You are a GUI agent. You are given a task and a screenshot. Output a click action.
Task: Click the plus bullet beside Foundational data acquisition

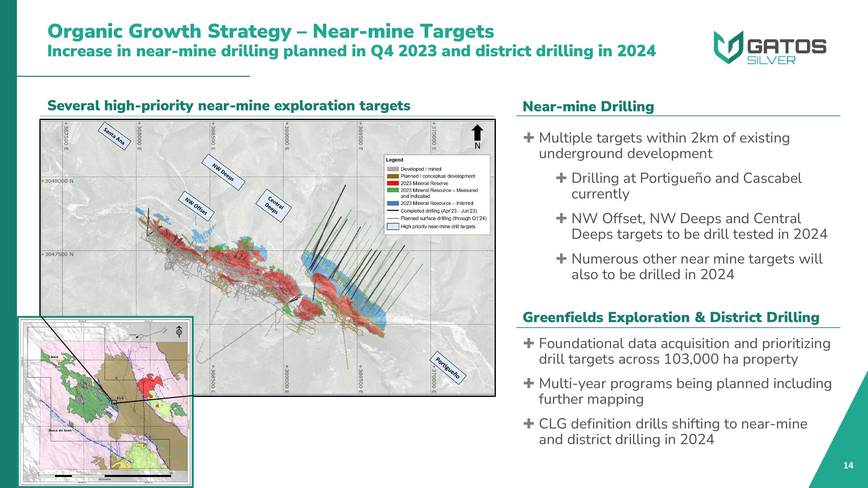pos(529,343)
